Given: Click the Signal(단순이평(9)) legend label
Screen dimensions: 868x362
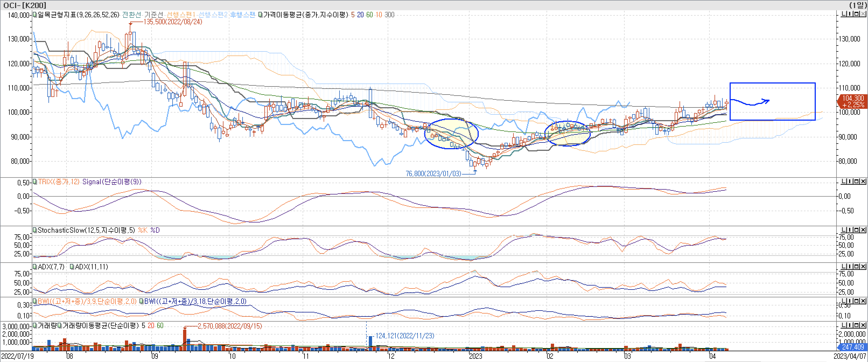Looking at the screenshot, I should tap(112, 182).
